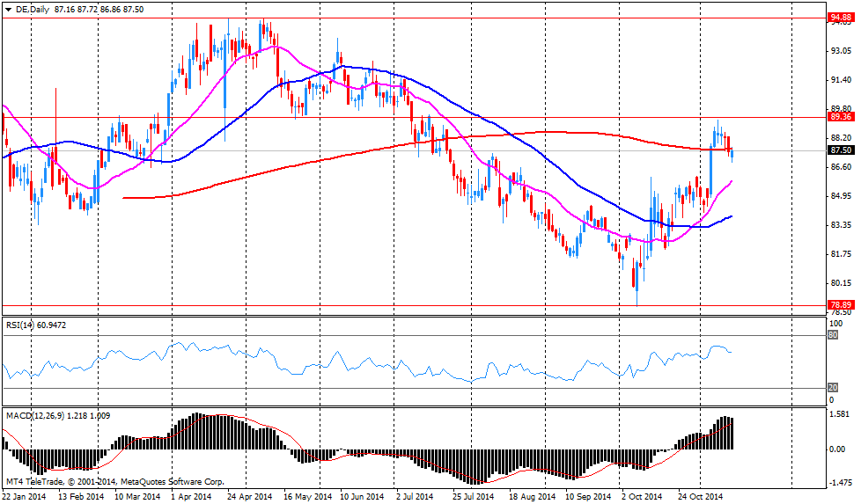The height and width of the screenshot is (504, 861).
Task: Click the 22 Jan 2014 date label
Action: pos(26,497)
